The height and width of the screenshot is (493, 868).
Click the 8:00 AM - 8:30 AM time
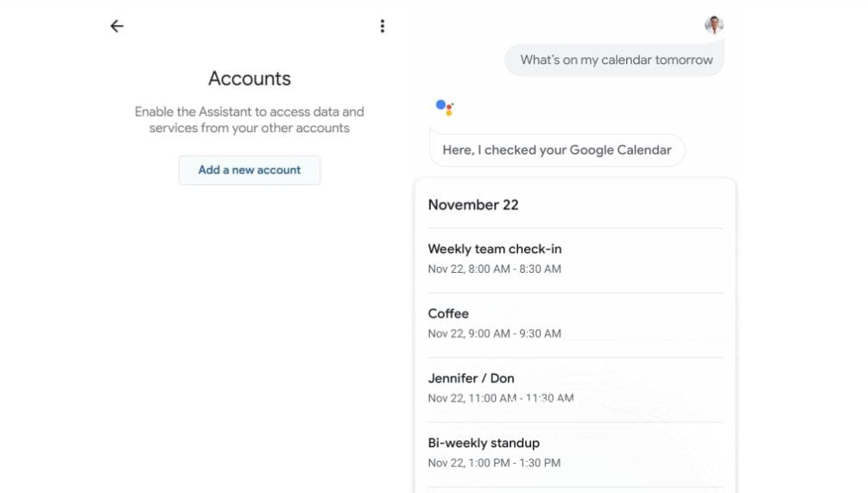tap(515, 269)
